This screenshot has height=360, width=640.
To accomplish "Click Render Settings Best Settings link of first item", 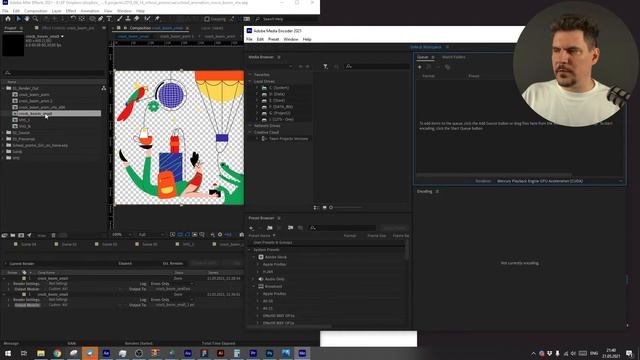I will 58,284.
